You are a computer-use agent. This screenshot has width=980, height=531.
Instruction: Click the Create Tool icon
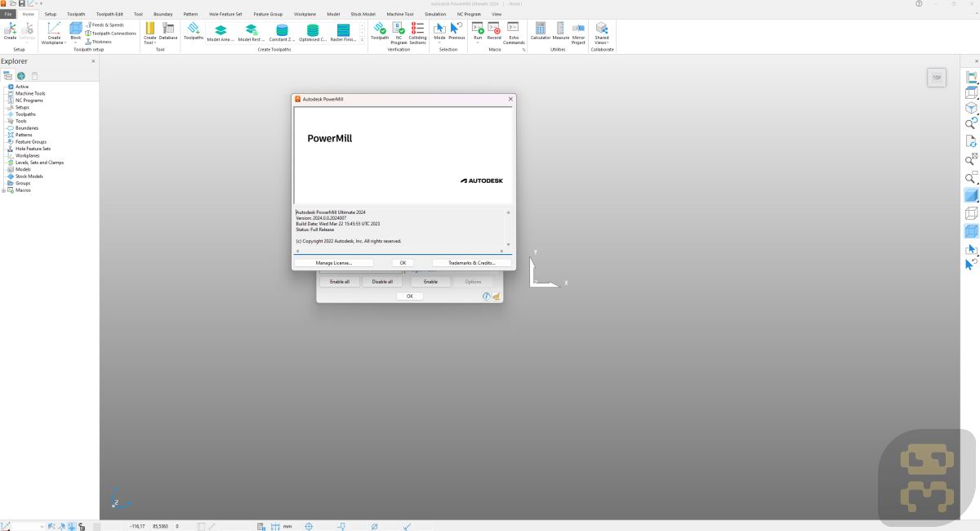coord(150,29)
